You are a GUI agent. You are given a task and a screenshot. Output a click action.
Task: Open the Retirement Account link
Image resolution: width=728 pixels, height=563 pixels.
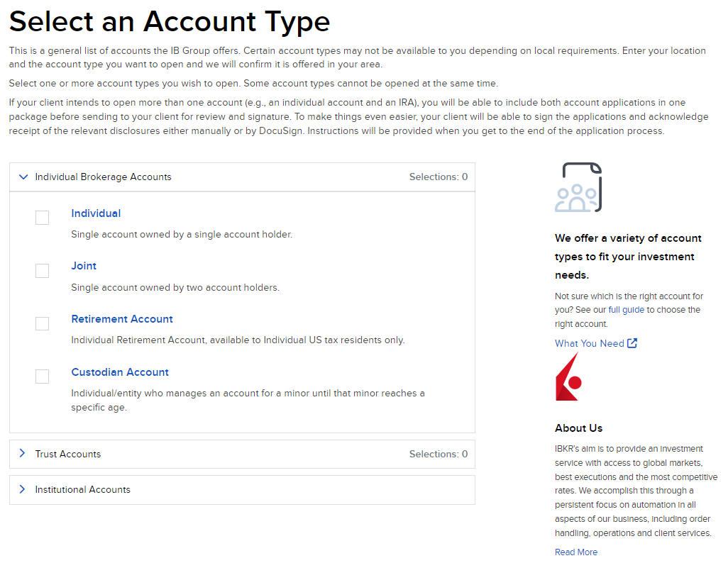coord(121,319)
